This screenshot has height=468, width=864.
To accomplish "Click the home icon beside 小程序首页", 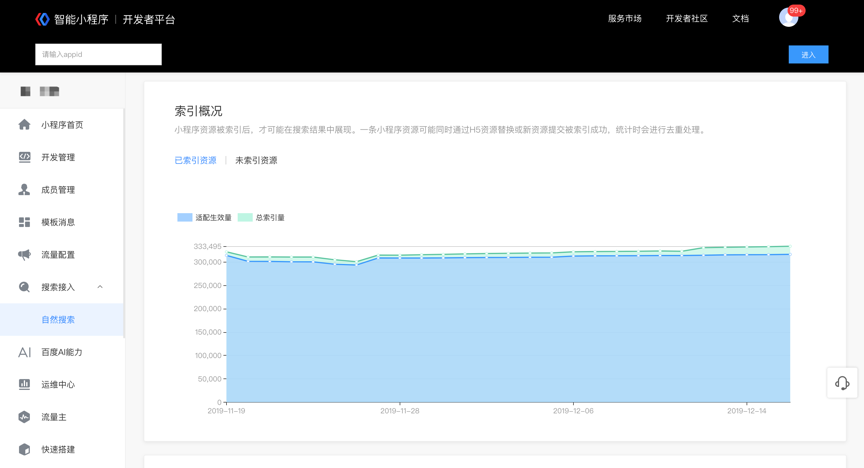I will click(24, 125).
